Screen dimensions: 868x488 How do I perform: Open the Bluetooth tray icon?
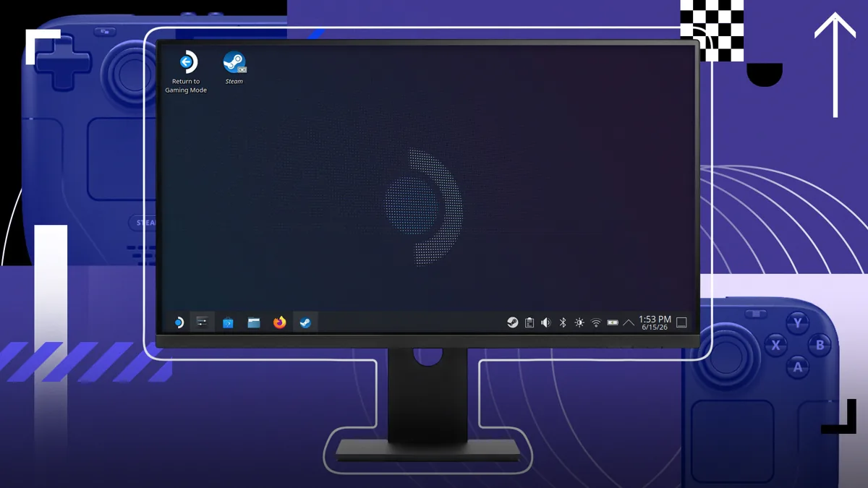tap(563, 322)
